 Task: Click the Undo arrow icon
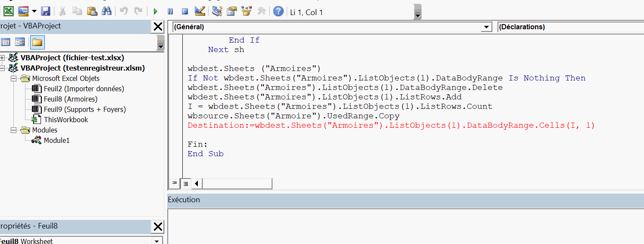124,11
